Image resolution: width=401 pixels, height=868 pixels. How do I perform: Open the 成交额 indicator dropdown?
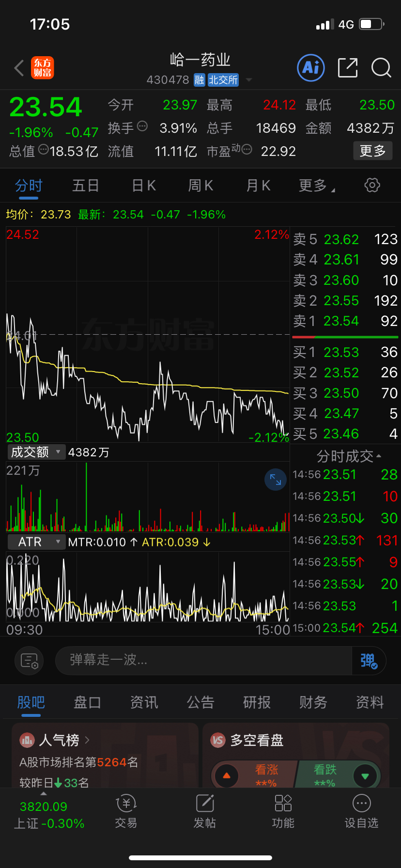click(x=37, y=452)
